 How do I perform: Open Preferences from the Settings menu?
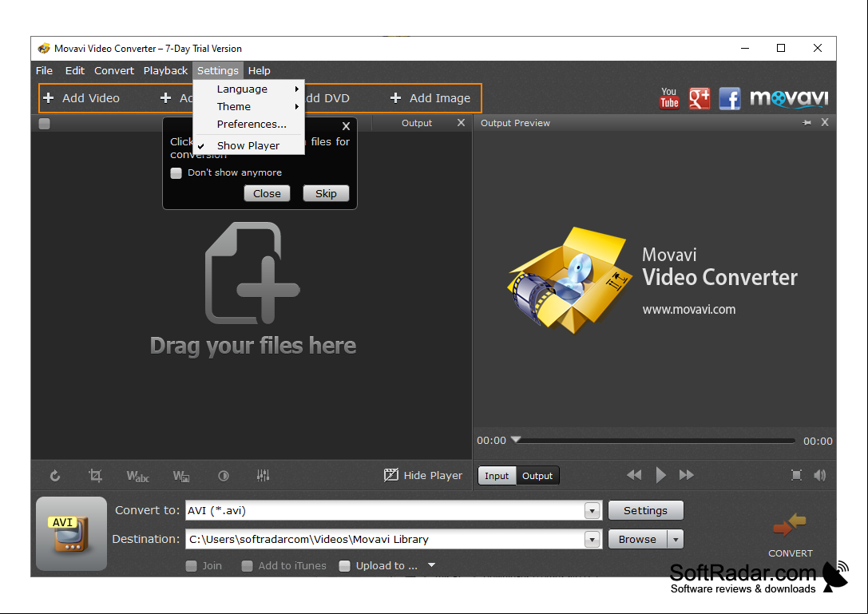[x=248, y=124]
